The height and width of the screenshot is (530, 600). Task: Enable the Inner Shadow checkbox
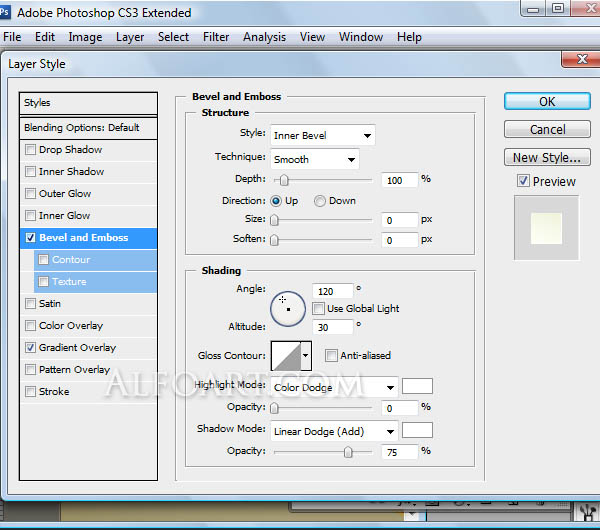(30, 171)
